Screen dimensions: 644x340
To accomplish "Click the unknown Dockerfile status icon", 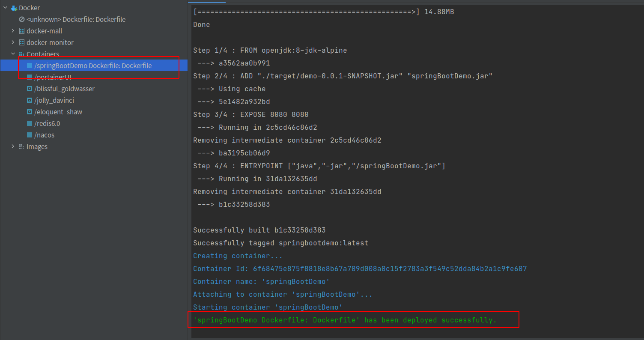I will click(x=22, y=19).
